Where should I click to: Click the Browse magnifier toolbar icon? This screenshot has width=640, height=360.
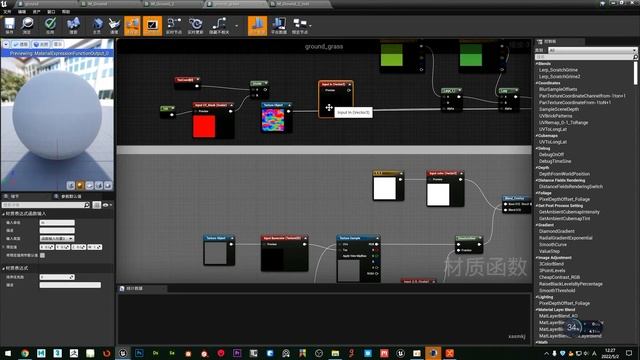click(27, 26)
